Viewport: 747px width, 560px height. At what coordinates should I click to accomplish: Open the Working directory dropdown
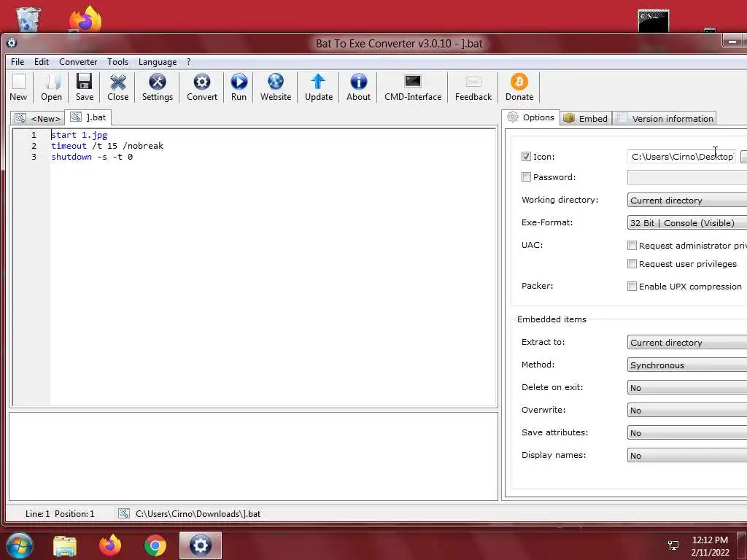click(687, 200)
